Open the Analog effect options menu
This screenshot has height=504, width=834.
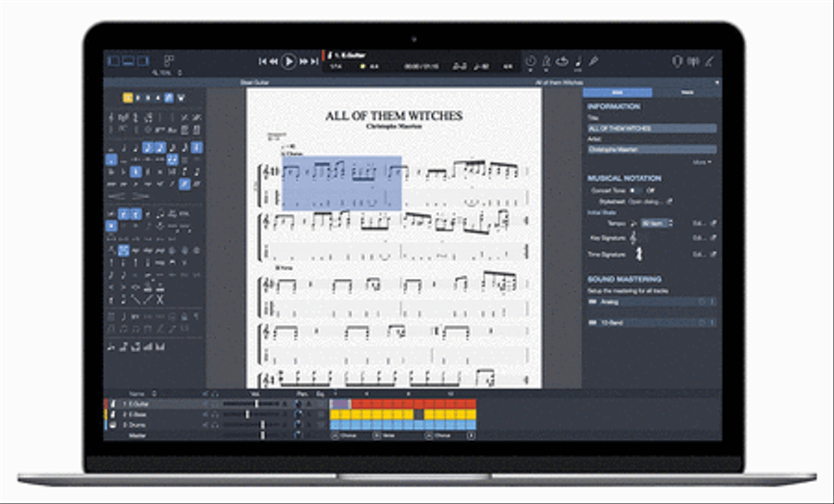tap(713, 302)
